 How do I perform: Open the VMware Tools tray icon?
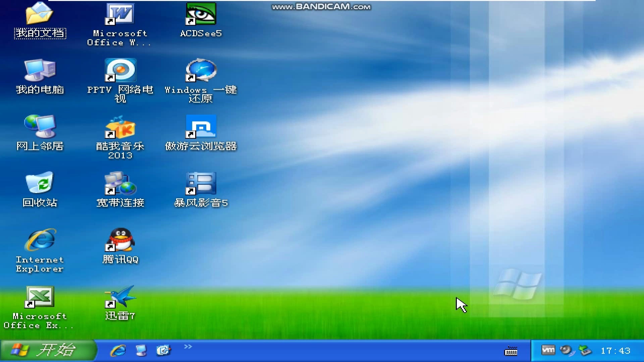click(x=549, y=350)
